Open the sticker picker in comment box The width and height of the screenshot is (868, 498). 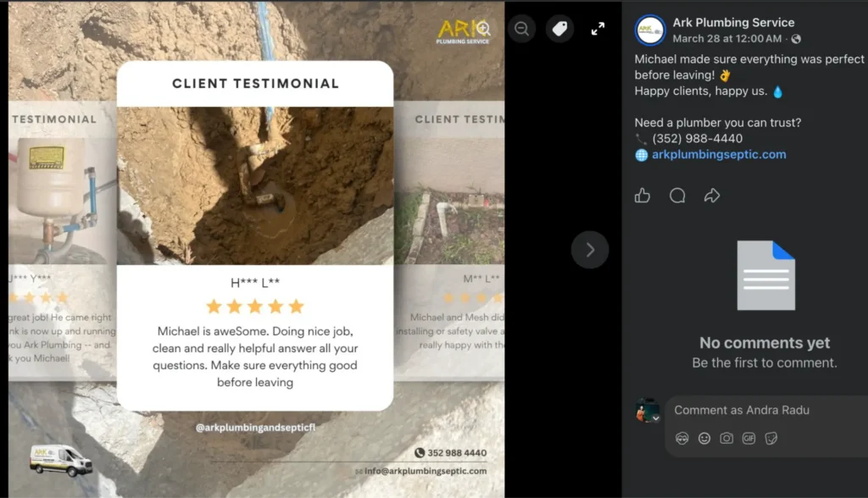coord(771,438)
